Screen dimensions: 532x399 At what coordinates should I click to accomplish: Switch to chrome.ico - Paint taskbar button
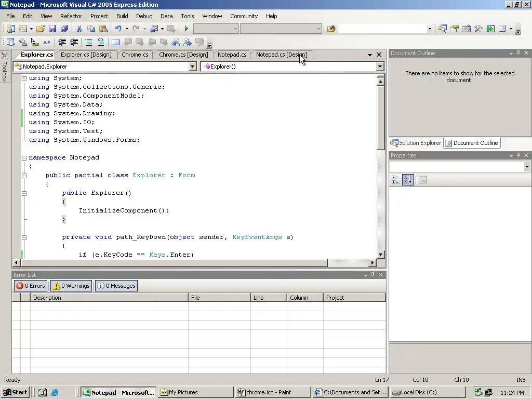272,392
